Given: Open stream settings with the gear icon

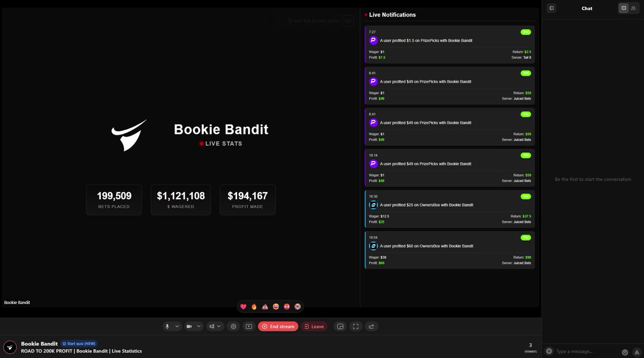Looking at the screenshot, I should pyautogui.click(x=233, y=326).
